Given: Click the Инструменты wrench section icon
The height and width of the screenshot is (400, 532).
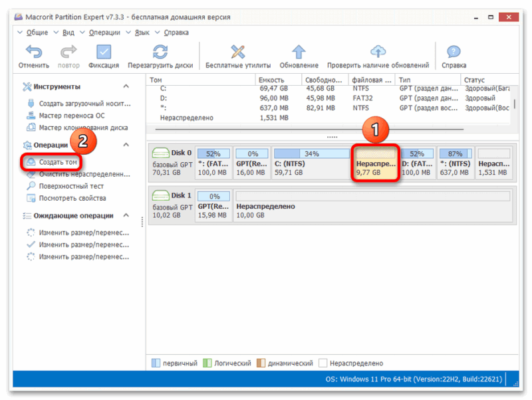Looking at the screenshot, I should point(27,87).
